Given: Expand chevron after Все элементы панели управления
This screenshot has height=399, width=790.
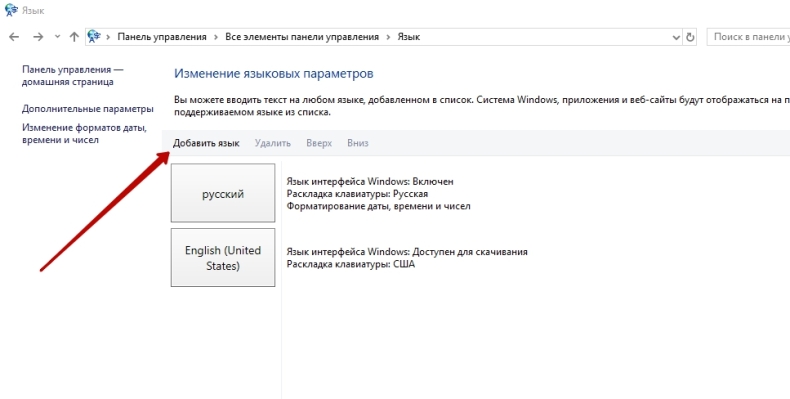Looking at the screenshot, I should coord(388,37).
